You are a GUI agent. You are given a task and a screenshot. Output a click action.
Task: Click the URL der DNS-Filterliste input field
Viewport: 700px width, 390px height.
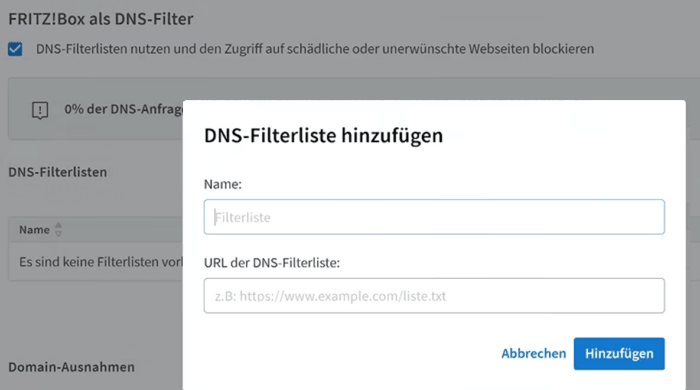[x=434, y=296]
